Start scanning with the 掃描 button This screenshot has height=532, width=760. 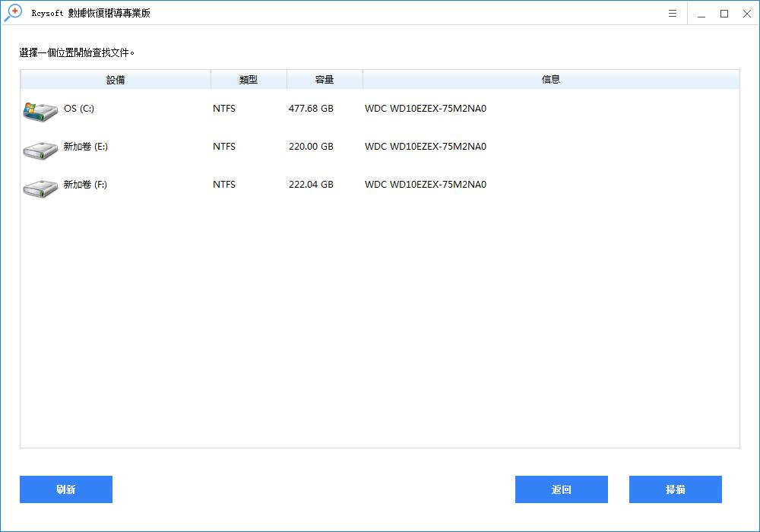click(675, 489)
